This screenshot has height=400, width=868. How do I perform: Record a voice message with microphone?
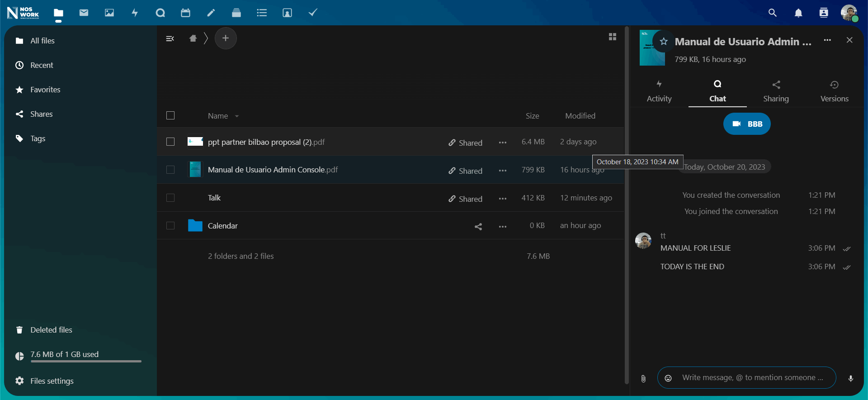[x=851, y=378]
